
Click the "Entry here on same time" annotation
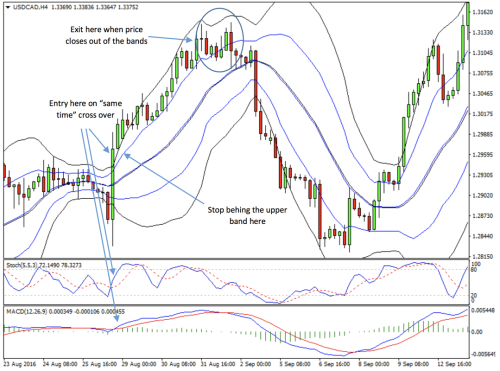pos(86,109)
